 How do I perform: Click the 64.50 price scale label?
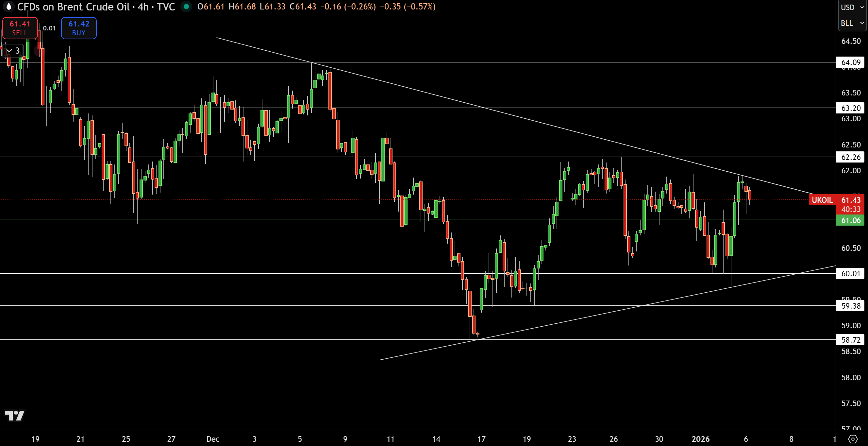coord(851,41)
